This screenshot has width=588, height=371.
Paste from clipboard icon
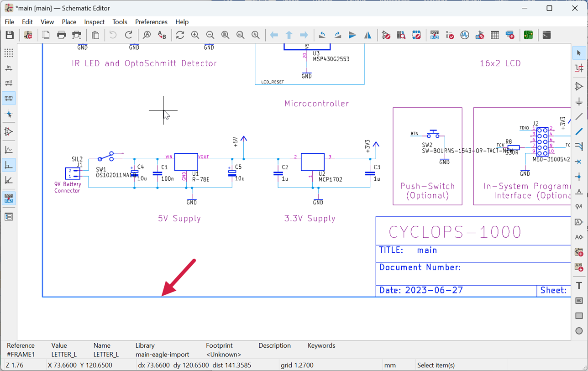(95, 35)
